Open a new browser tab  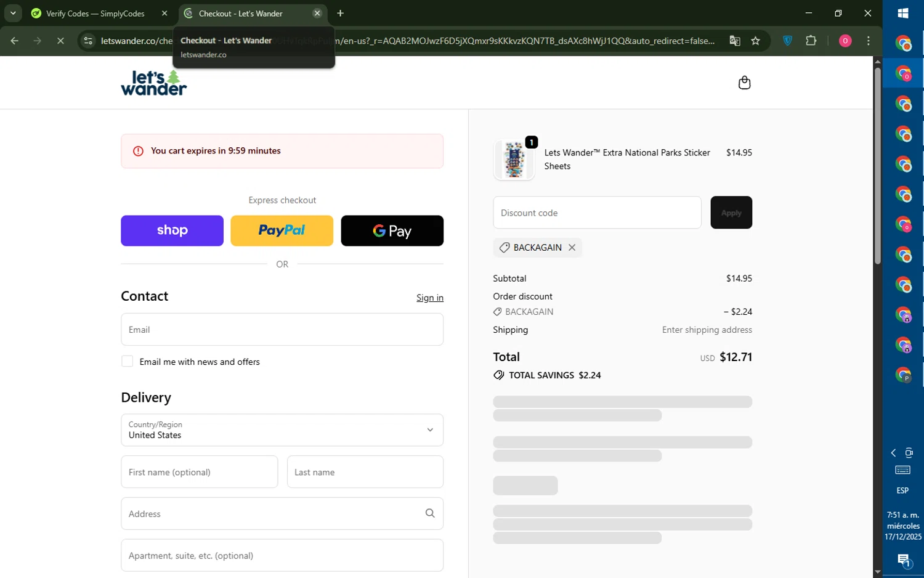pos(340,13)
